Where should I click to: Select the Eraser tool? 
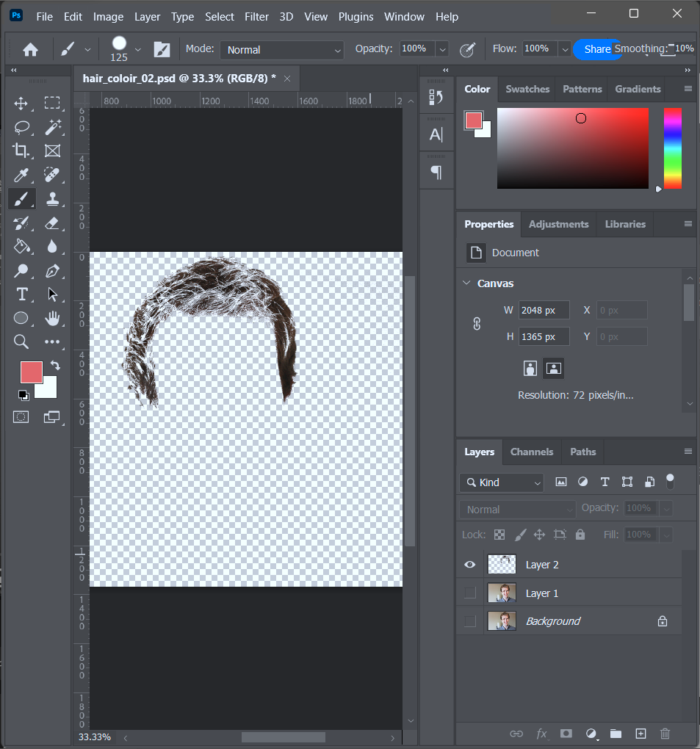[52, 222]
